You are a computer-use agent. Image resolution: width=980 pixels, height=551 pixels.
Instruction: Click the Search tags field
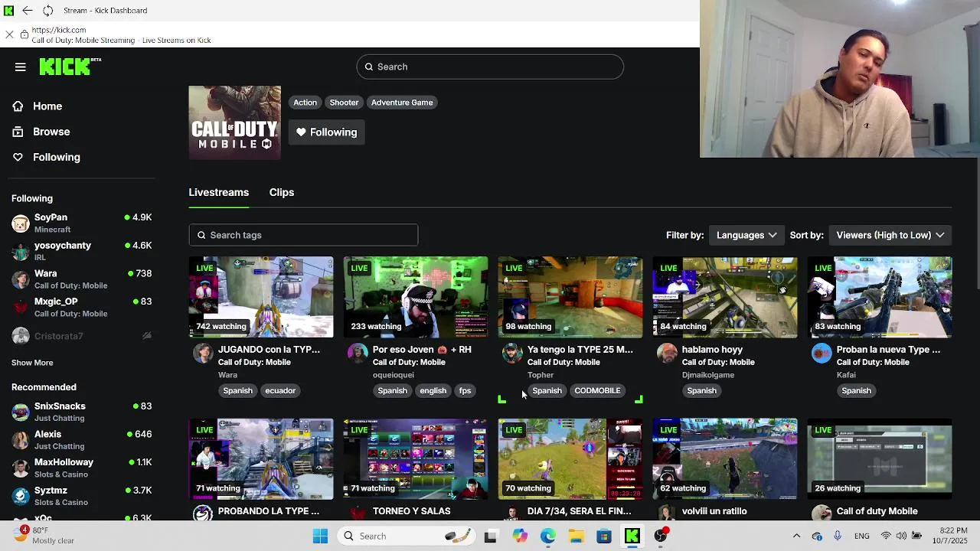[303, 235]
